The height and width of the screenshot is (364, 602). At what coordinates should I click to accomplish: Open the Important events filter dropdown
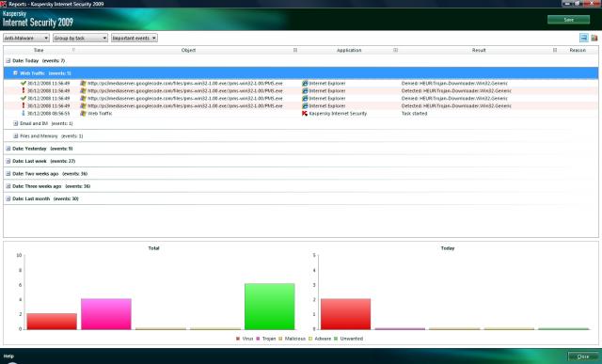(135, 38)
